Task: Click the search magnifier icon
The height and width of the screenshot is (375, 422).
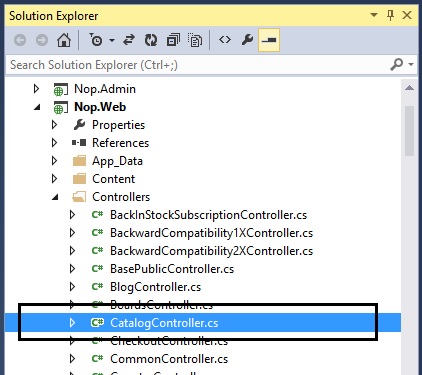Action: pyautogui.click(x=397, y=64)
